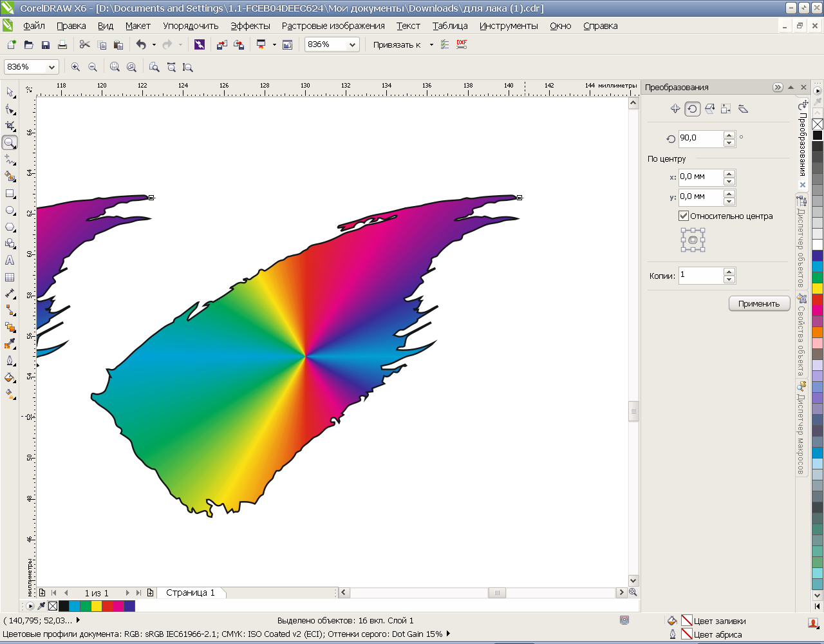The image size is (824, 644).
Task: Click the Print icon in toolbar
Action: coord(62,44)
